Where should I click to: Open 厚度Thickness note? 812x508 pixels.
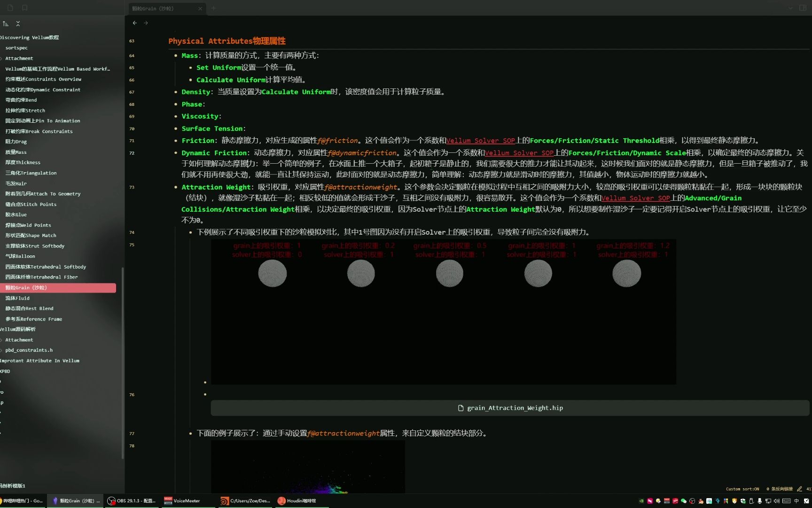click(x=23, y=162)
